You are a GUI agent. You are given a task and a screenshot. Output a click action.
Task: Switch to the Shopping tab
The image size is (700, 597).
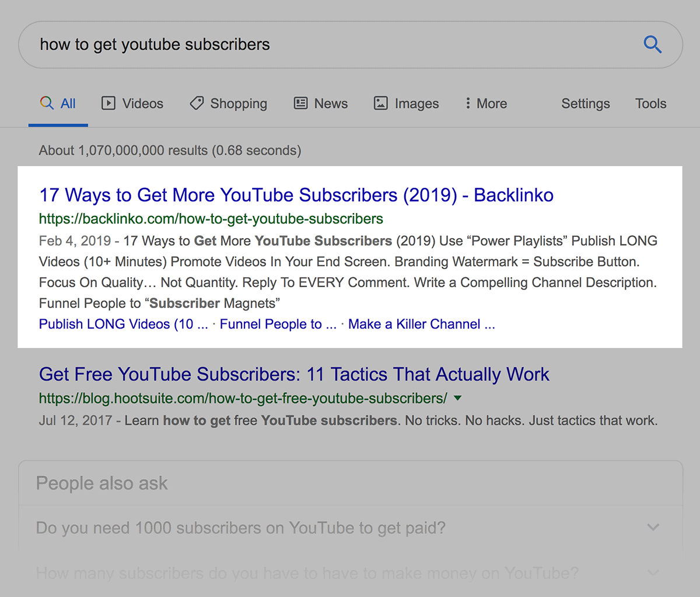point(229,103)
